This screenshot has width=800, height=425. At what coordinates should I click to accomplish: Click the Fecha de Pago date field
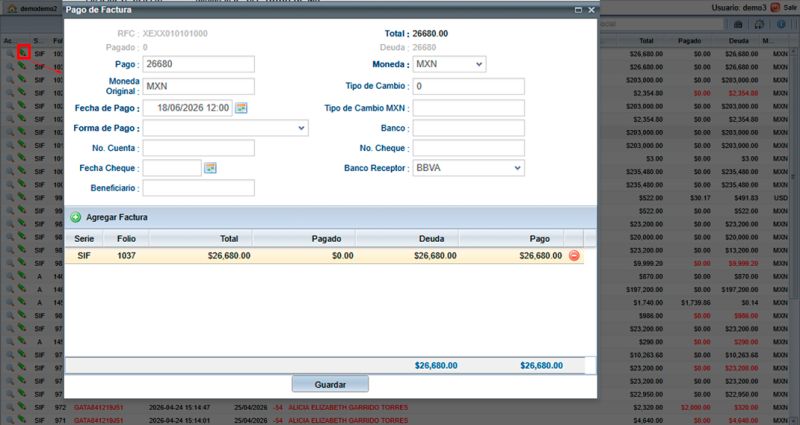click(x=188, y=108)
